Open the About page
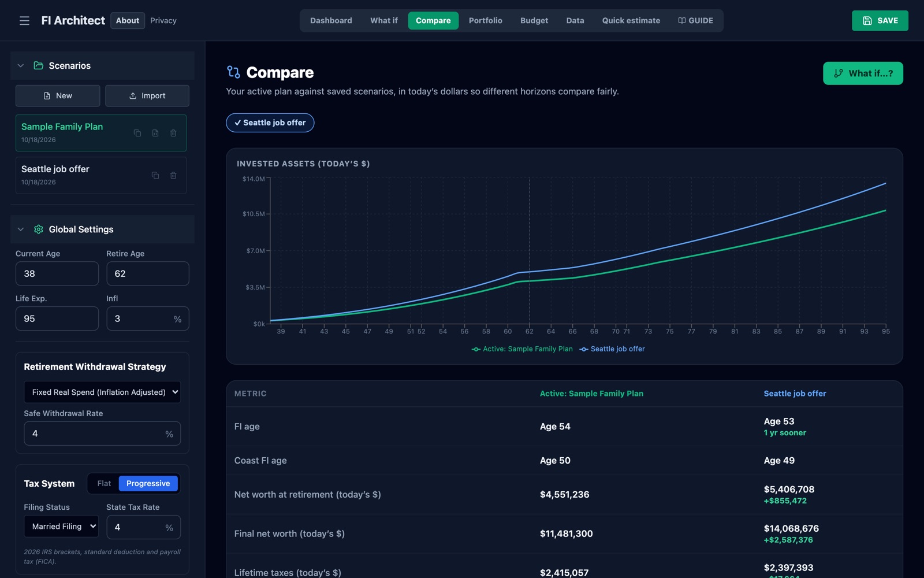Image resolution: width=924 pixels, height=578 pixels. (128, 21)
